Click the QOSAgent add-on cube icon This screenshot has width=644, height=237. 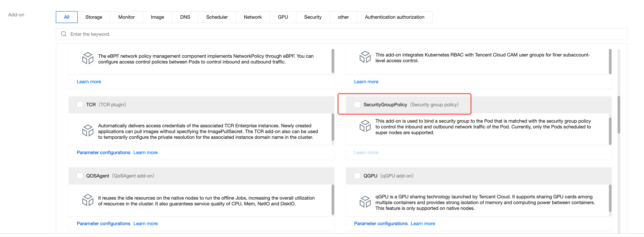(88, 200)
